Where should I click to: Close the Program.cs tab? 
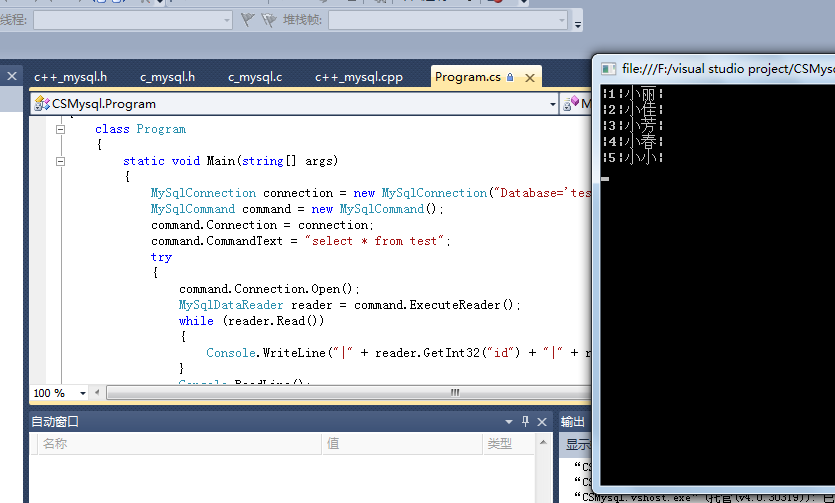[x=529, y=77]
